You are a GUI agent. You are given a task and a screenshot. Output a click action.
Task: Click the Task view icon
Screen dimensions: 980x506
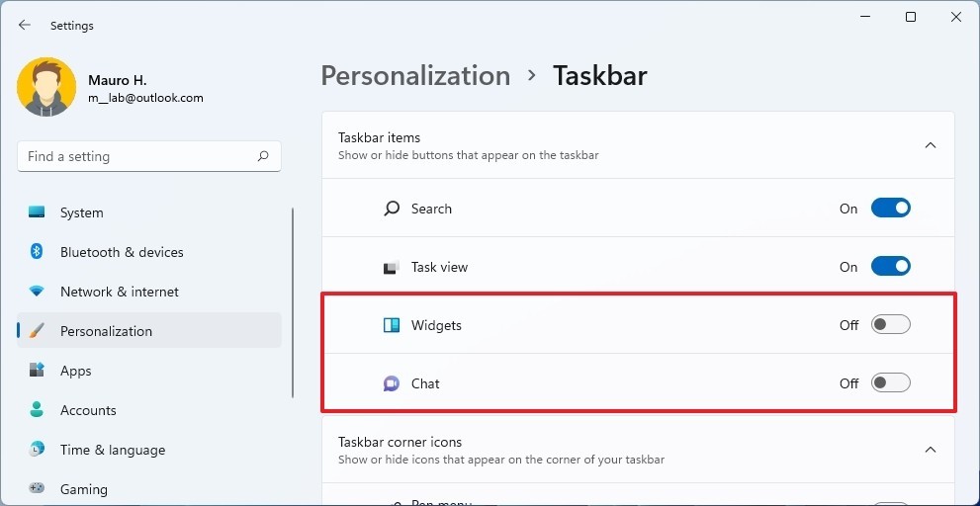coord(392,267)
